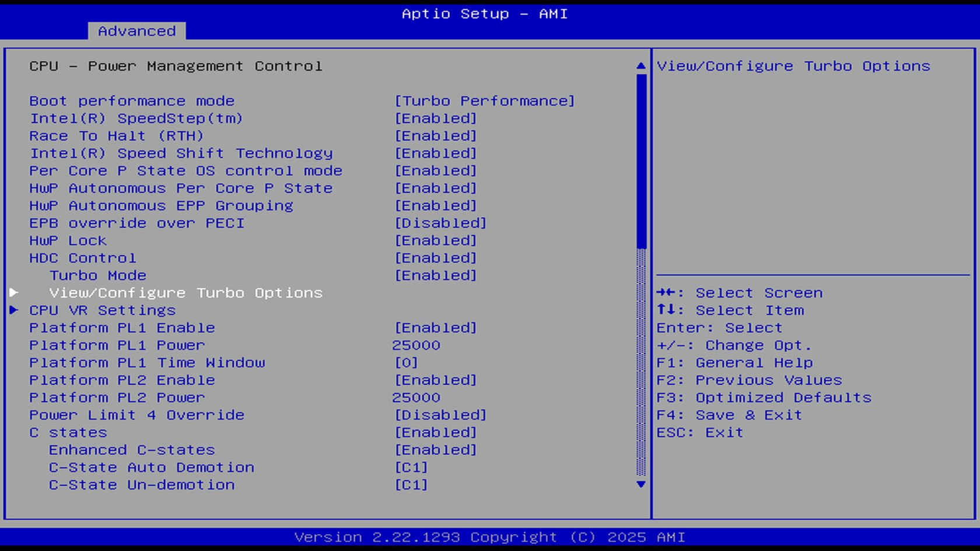980x551 pixels.
Task: Click CPU - Power Management Control heading
Action: 176,66
